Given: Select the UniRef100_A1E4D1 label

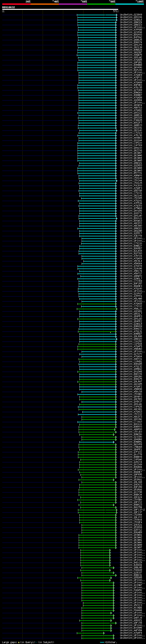Looking at the screenshot, I should point(131,311).
